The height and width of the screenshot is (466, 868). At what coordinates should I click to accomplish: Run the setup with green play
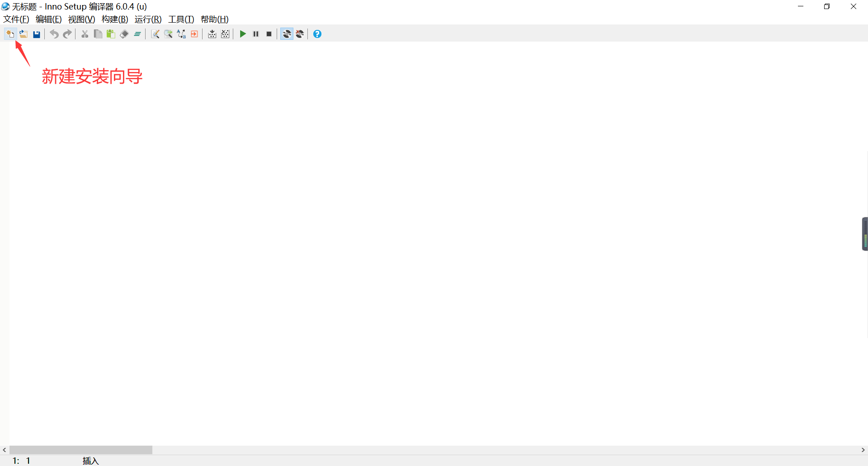[x=243, y=34]
